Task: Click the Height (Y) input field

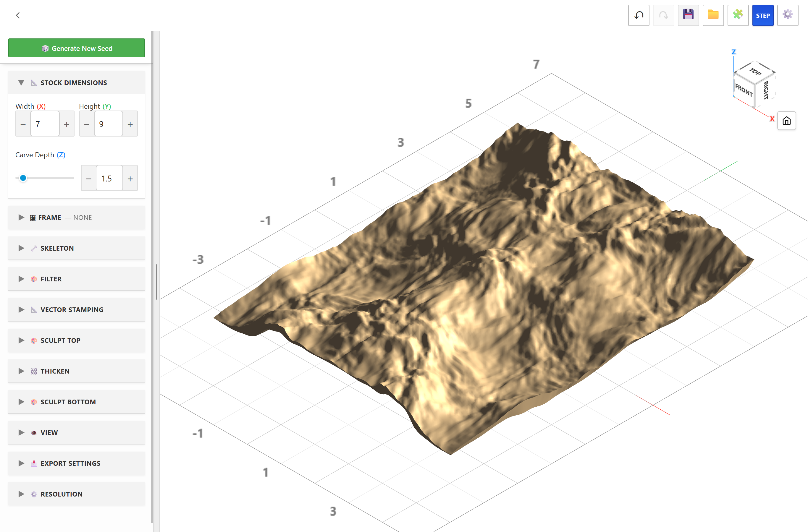Action: coord(109,124)
